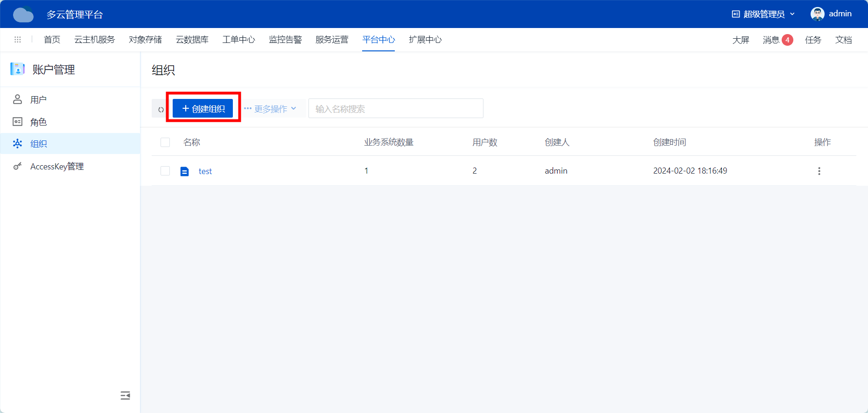
Task: Click the admin avatar icon
Action: click(x=817, y=14)
